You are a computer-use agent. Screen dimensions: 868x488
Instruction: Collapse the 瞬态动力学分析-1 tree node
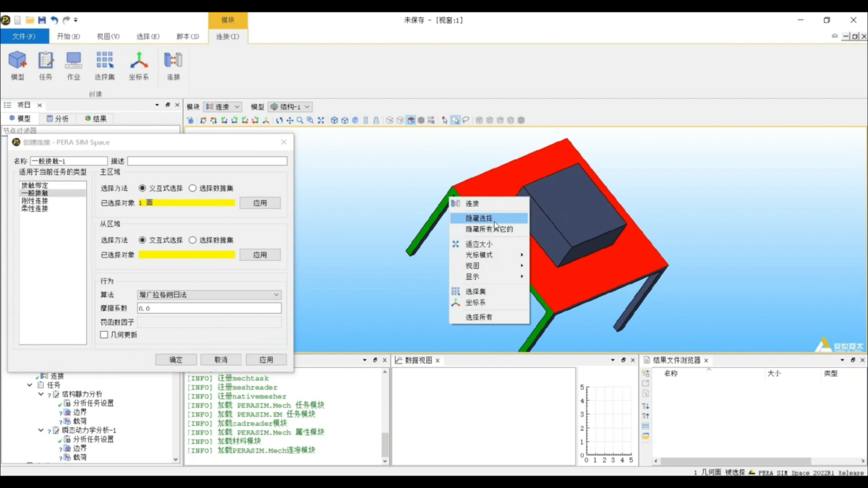(41, 430)
